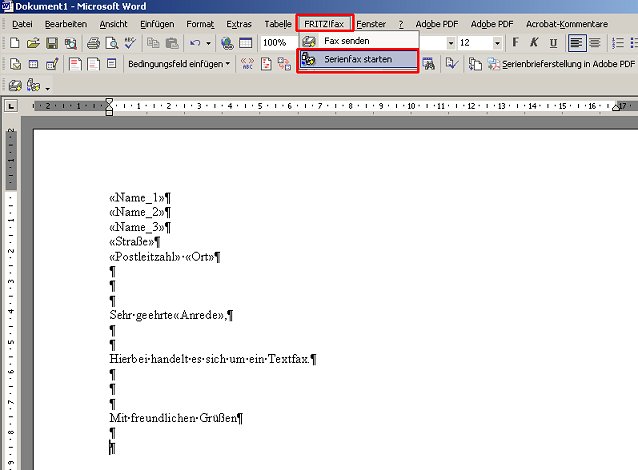Open print preview (Seitenansicht) icon
Viewport: 638px width, 470px height.
[112, 43]
